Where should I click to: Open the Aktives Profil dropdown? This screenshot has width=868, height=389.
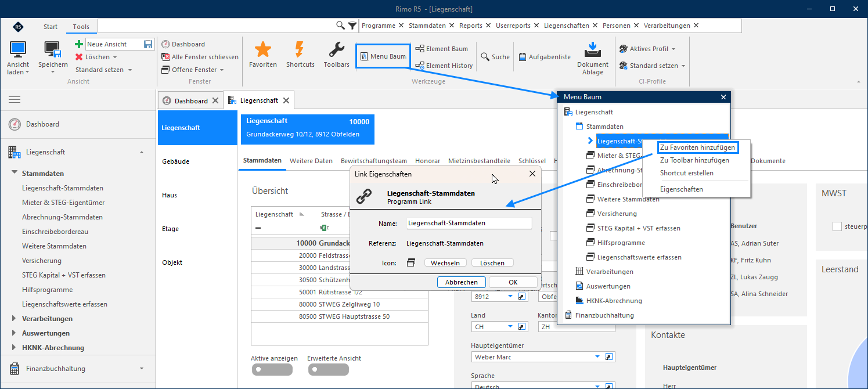647,49
